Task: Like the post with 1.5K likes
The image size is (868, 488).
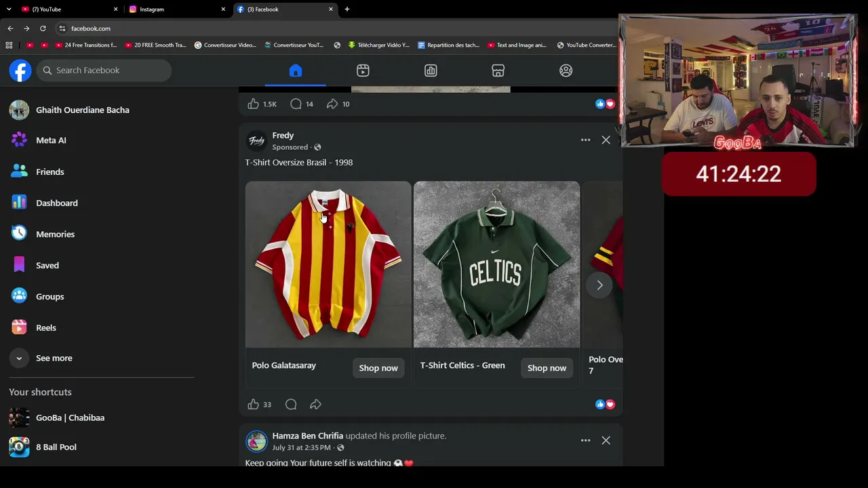Action: tap(253, 104)
